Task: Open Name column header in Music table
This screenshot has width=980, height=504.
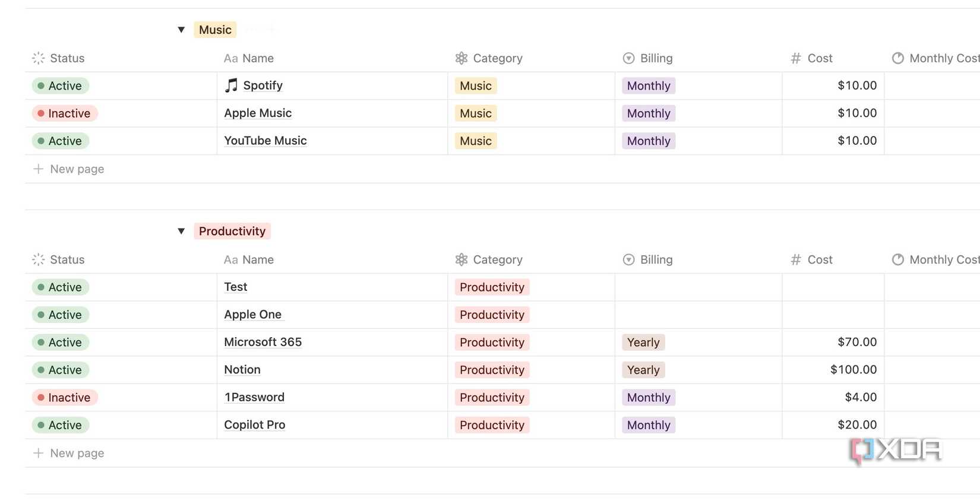Action: point(333,58)
